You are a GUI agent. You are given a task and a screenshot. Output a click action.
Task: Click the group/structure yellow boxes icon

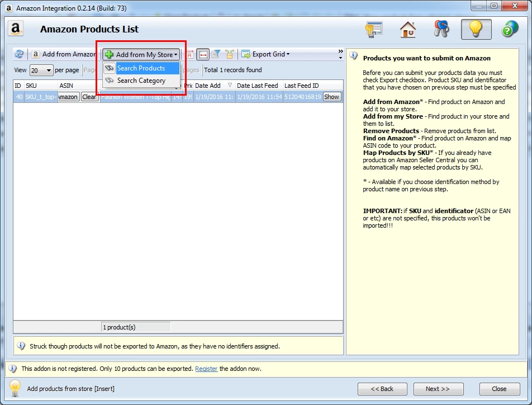tap(230, 54)
